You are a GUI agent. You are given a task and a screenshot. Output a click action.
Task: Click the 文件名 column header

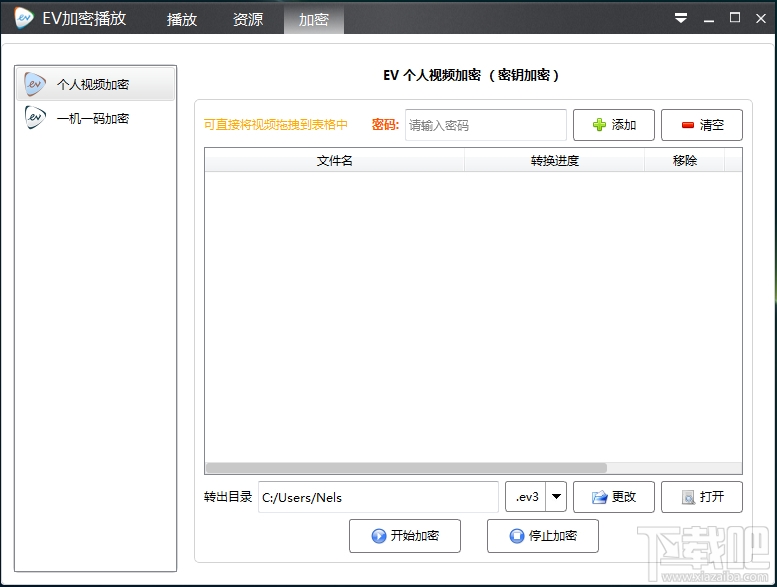(x=334, y=160)
